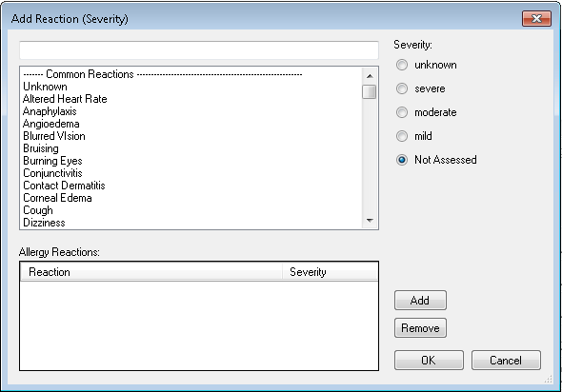
Task: Select the unknown severity radio button
Action: click(x=402, y=65)
